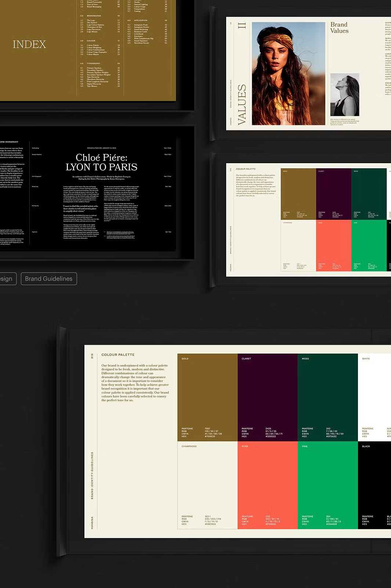This screenshot has height=588, width=391.
Task: Select the small Gold swatch in upper palette mockup
Action: click(x=298, y=191)
